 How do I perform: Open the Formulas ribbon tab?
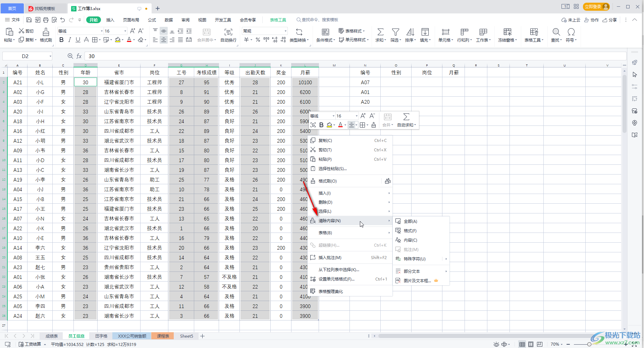point(152,20)
